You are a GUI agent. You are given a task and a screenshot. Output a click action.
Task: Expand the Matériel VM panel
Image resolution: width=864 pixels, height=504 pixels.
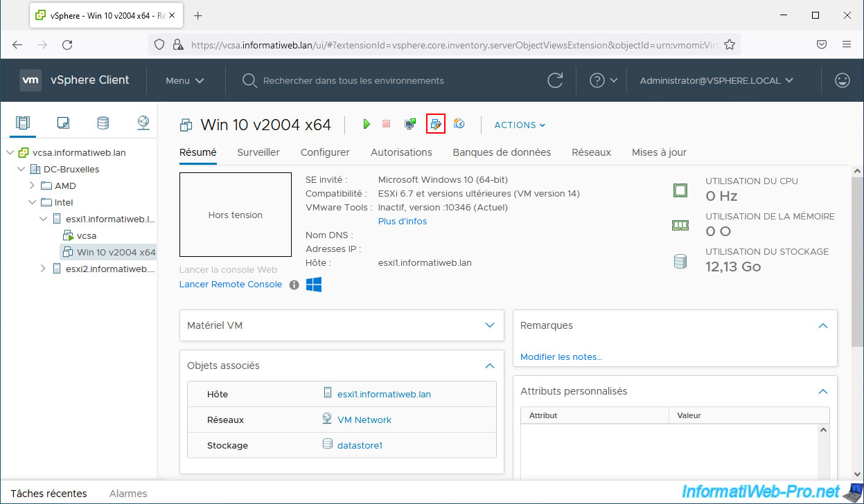[x=490, y=325]
